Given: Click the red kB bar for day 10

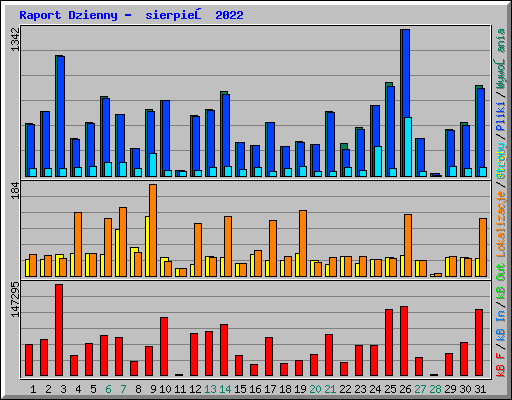Looking at the screenshot, I should tap(164, 347).
